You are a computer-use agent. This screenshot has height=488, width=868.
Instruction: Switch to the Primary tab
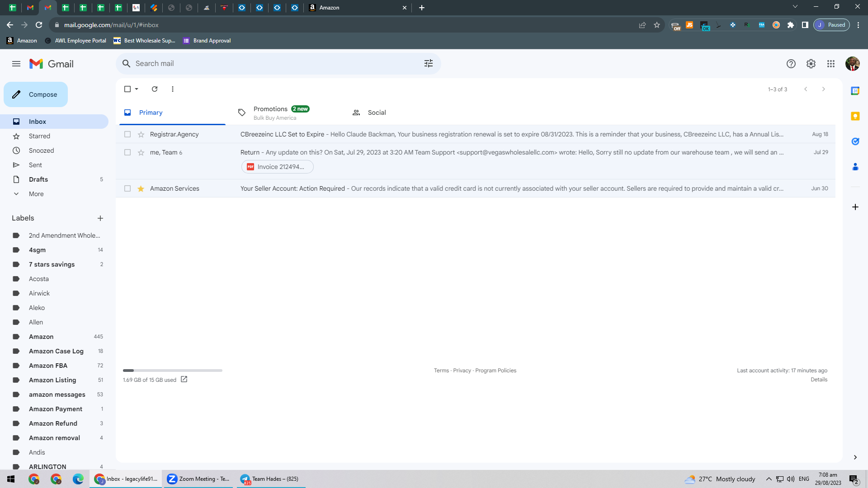click(x=172, y=113)
